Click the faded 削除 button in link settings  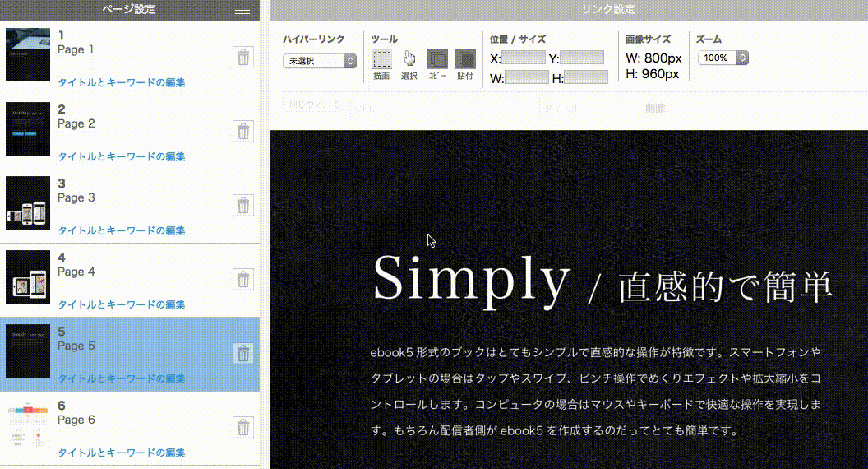point(655,108)
